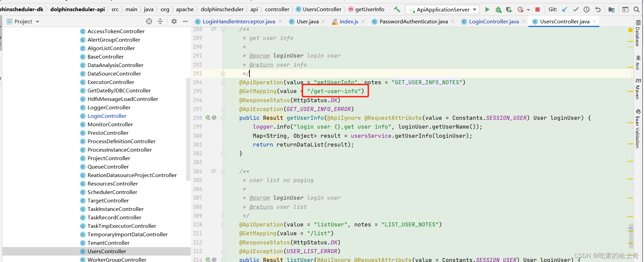Run with coverage using the shield icon
This screenshot has height=262, width=644.
(x=509, y=9)
